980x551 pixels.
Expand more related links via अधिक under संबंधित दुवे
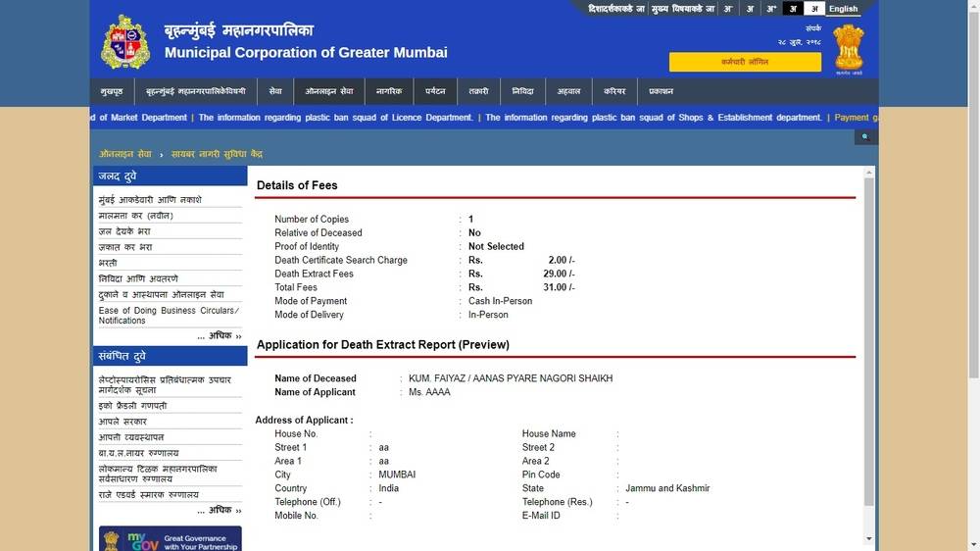[x=220, y=511]
